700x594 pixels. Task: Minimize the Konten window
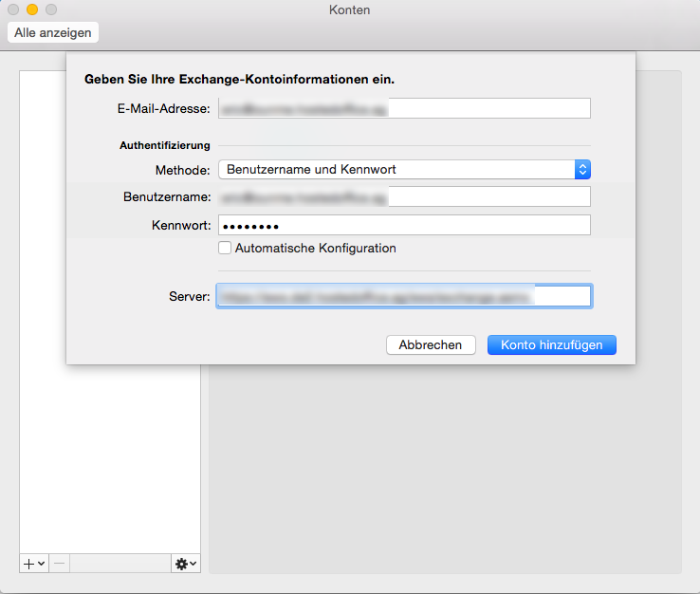[x=32, y=9]
